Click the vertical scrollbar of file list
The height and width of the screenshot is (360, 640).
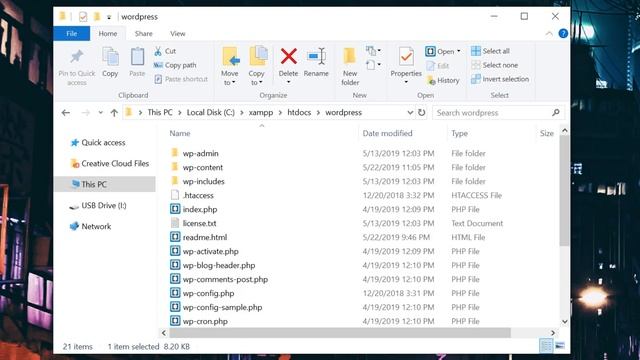(x=564, y=191)
